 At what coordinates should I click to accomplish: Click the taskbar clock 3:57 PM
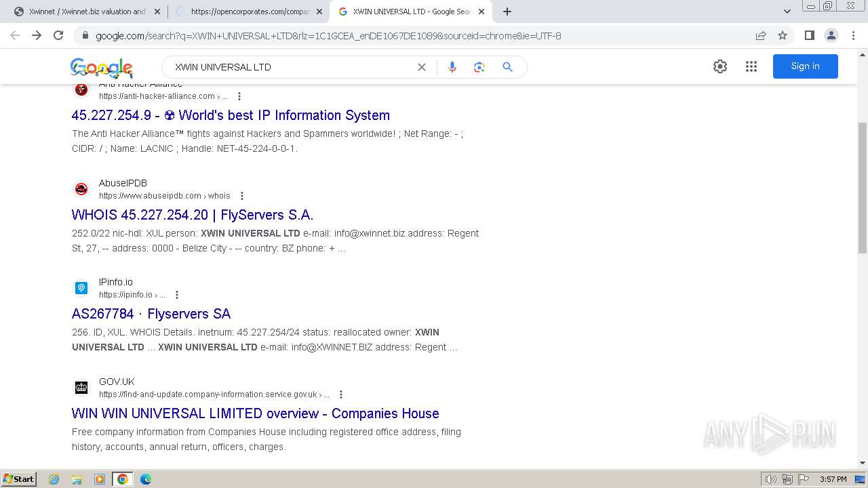pos(833,479)
